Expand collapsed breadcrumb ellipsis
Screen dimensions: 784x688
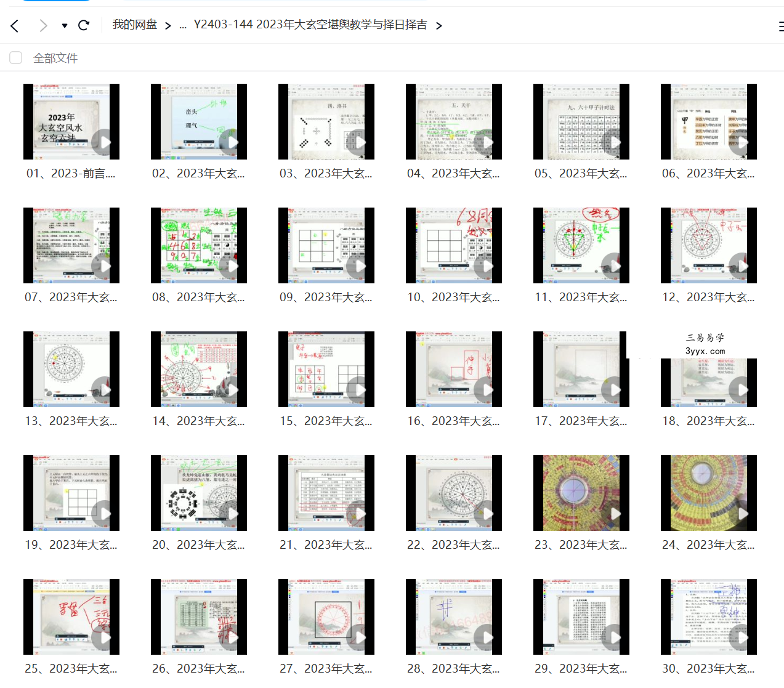(x=183, y=25)
